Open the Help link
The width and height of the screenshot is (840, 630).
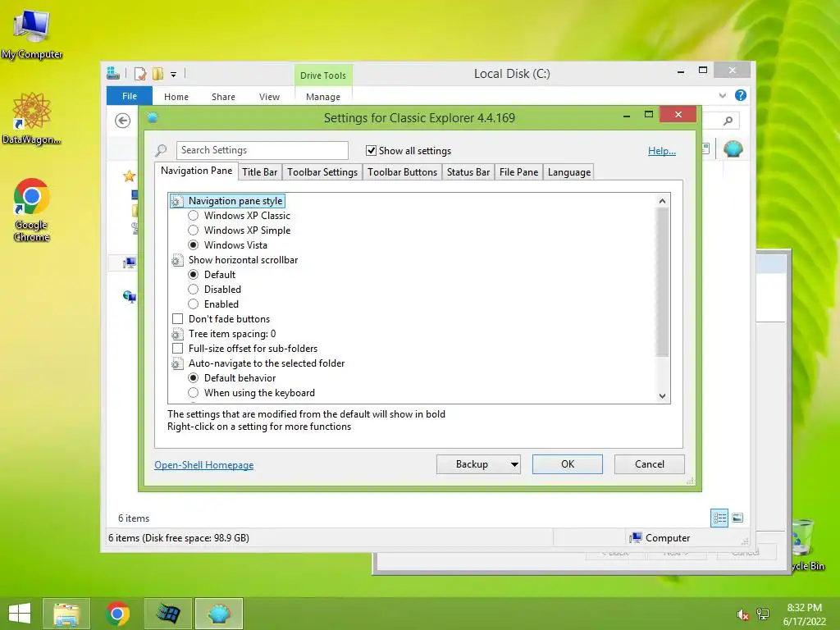click(x=662, y=151)
